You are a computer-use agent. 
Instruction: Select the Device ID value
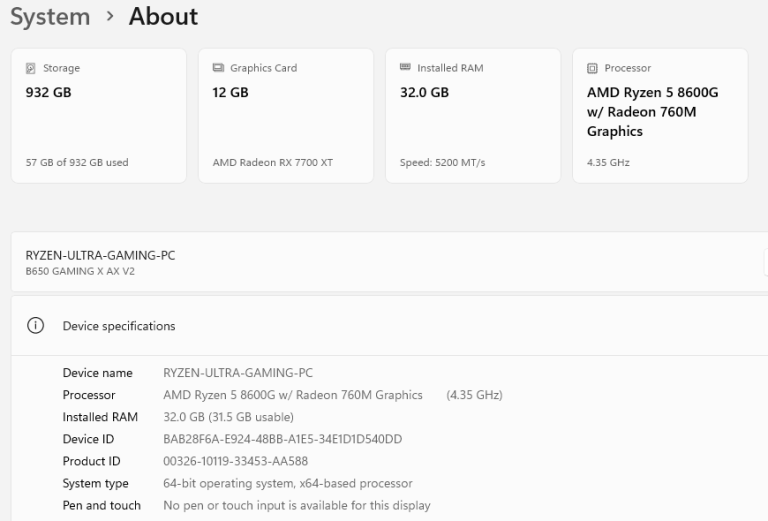[282, 439]
